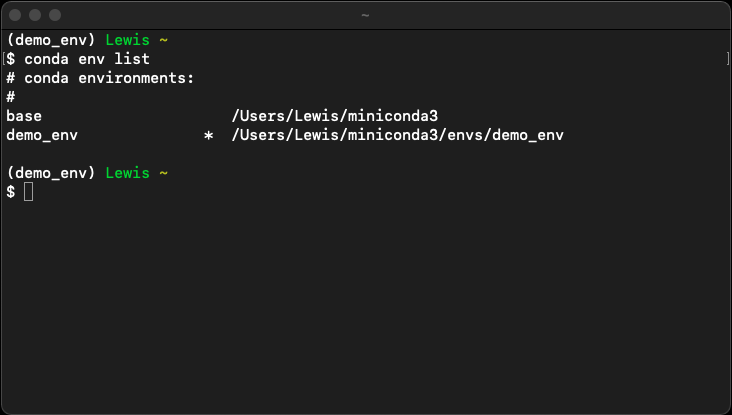Viewport: 732px width, 415px height.
Task: Click the maximize window button
Action: (55, 15)
